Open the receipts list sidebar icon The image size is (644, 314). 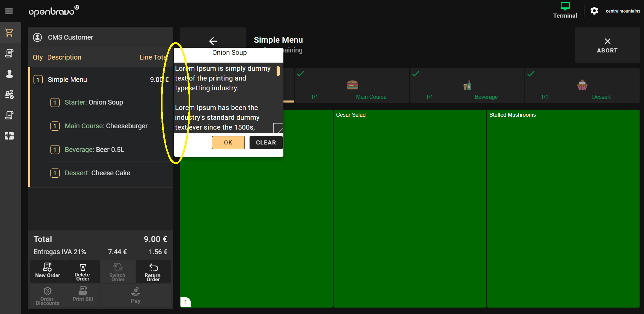click(x=9, y=53)
